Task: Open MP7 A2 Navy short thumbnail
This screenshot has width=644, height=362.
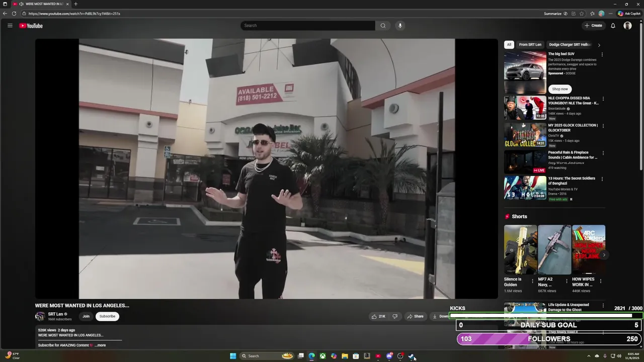Action: pos(554,249)
